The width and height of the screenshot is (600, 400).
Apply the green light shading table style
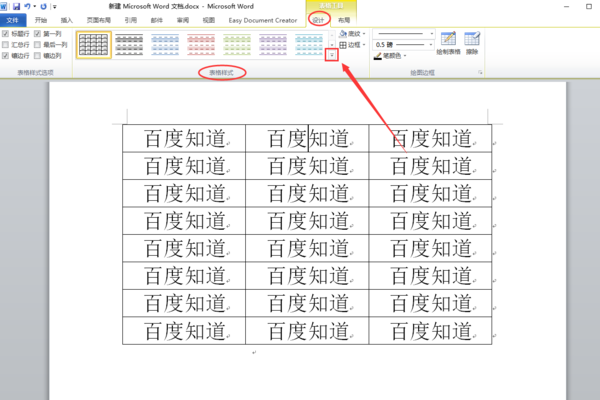(237, 45)
